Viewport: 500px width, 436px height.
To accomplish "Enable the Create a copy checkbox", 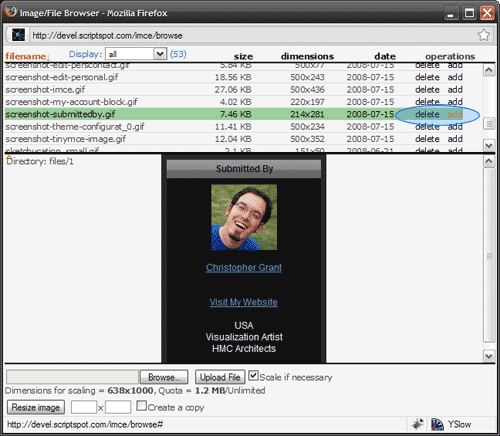I will pyautogui.click(x=141, y=406).
